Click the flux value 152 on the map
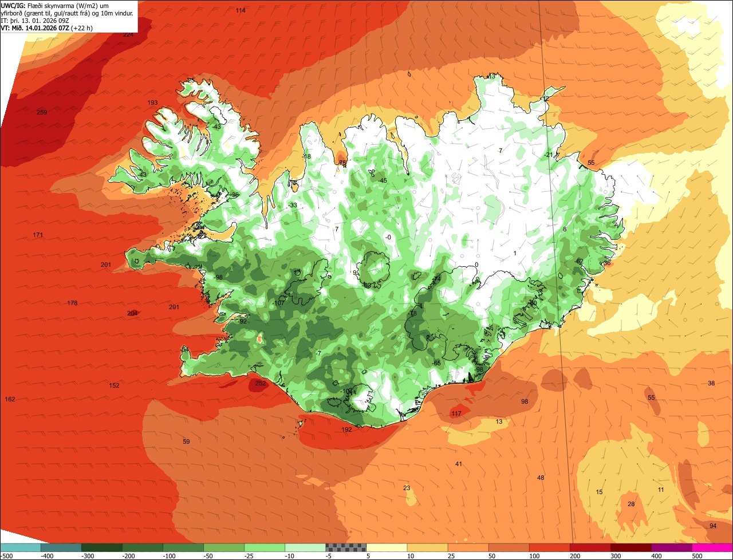The image size is (733, 560). coord(115,385)
